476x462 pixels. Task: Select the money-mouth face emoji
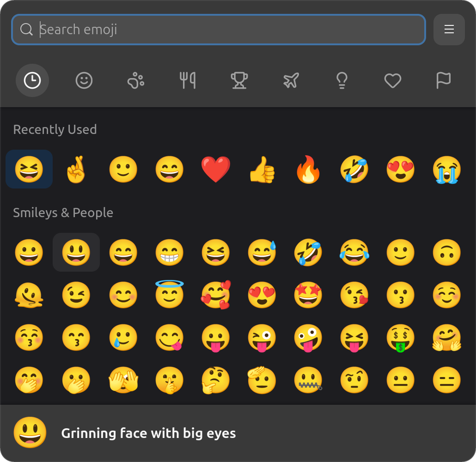pyautogui.click(x=400, y=337)
